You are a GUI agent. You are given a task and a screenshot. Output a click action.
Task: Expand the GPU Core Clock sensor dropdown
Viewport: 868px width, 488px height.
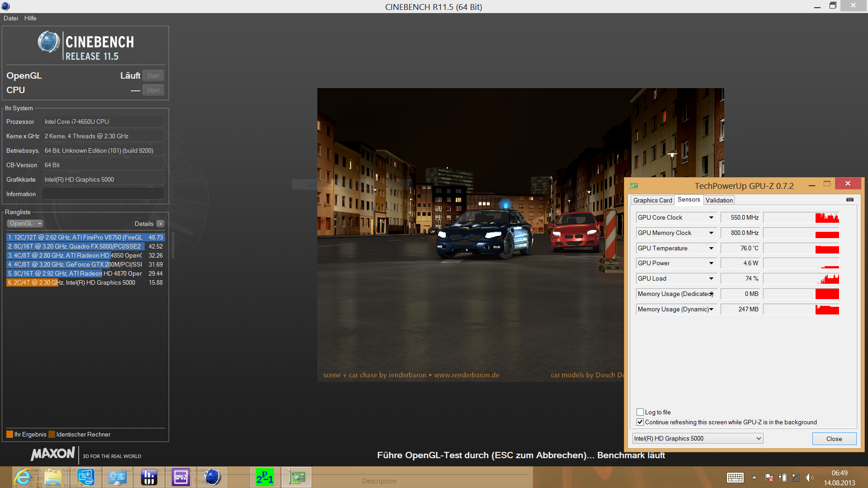click(x=711, y=218)
